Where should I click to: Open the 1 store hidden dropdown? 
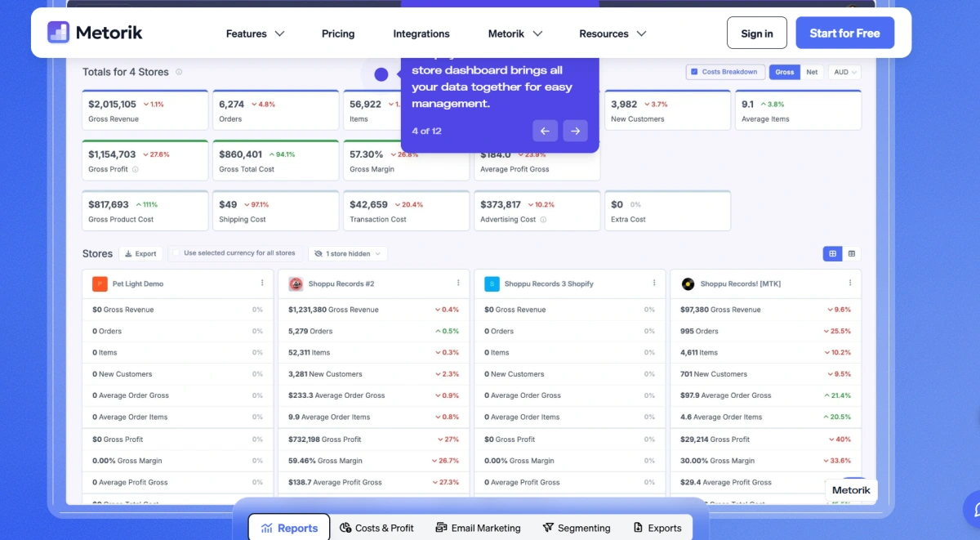point(348,253)
